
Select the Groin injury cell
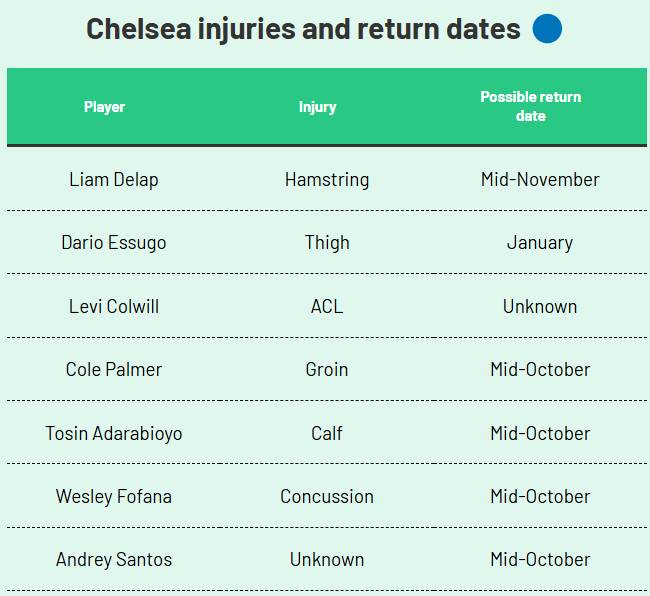point(327,370)
